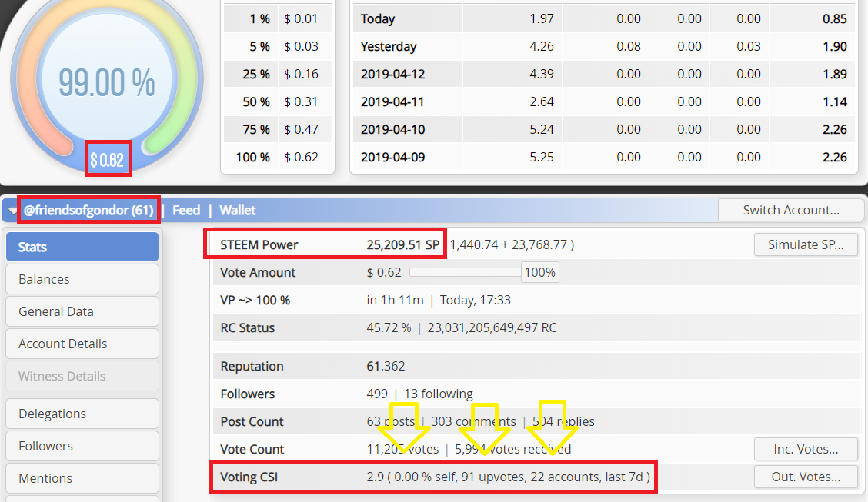The height and width of the screenshot is (502, 868).
Task: Adjust the Vote Amount weight slider
Action: point(465,273)
